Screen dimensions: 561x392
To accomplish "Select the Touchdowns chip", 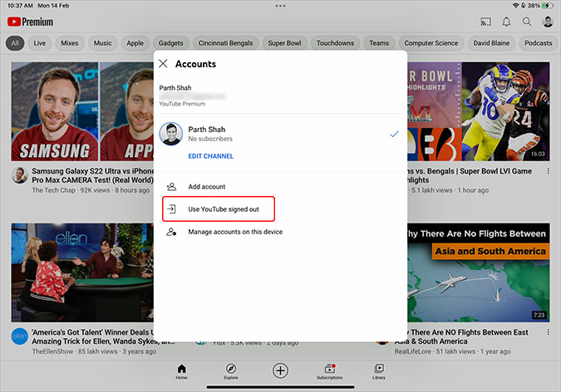I will pyautogui.click(x=335, y=43).
